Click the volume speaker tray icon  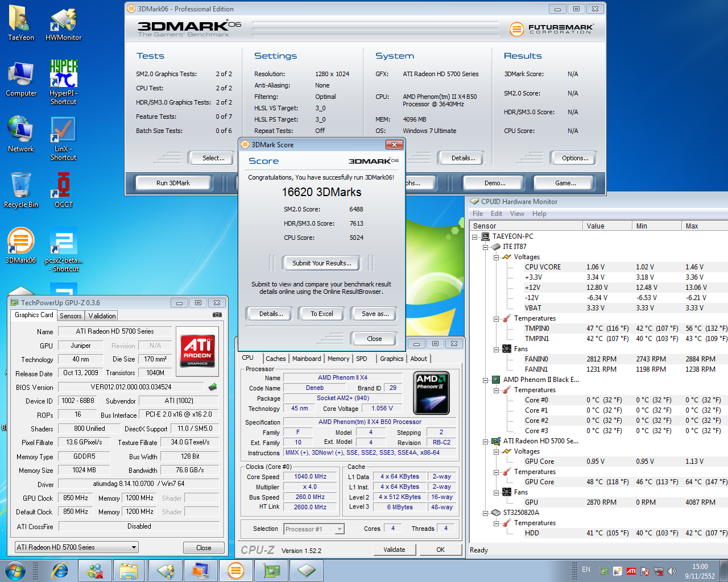(x=672, y=571)
